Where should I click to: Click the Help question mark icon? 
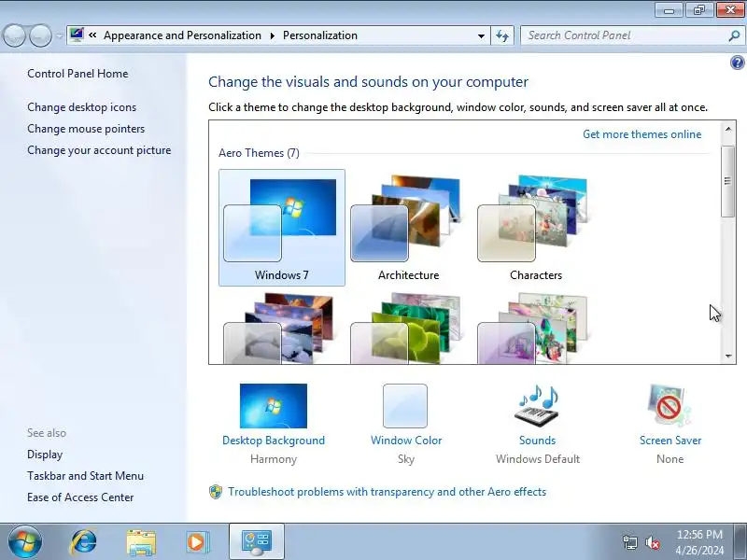(x=737, y=63)
